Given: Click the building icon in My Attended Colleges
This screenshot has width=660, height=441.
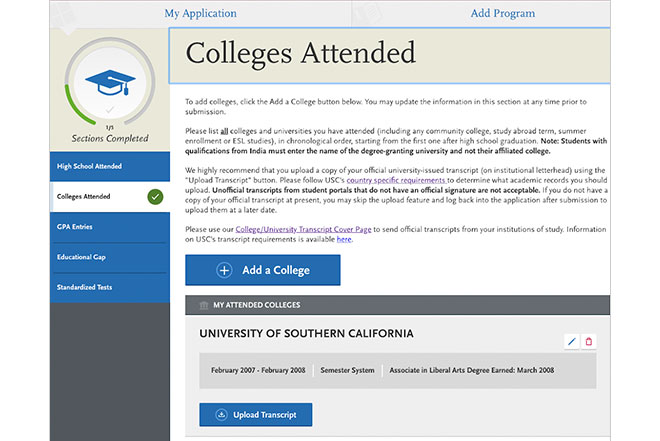Looking at the screenshot, I should click(x=204, y=305).
